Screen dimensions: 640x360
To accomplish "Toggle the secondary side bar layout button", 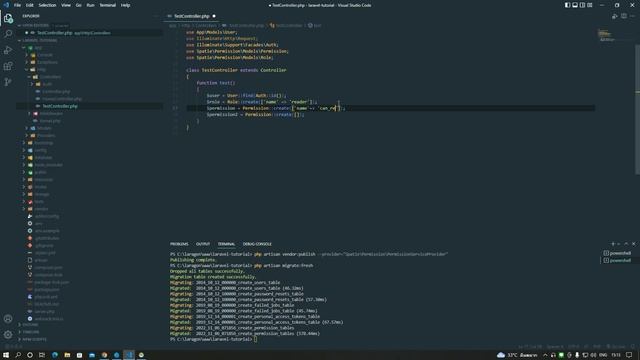I will [582, 5].
